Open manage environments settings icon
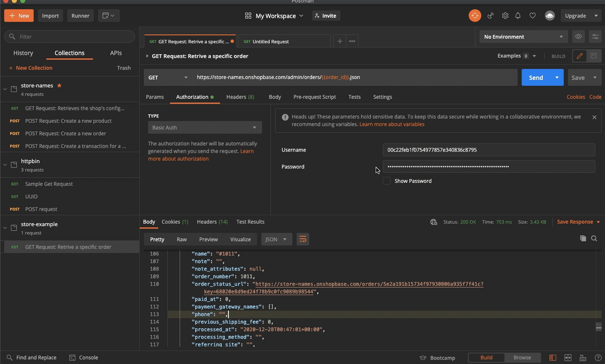This screenshot has height=364, width=605. click(x=595, y=37)
